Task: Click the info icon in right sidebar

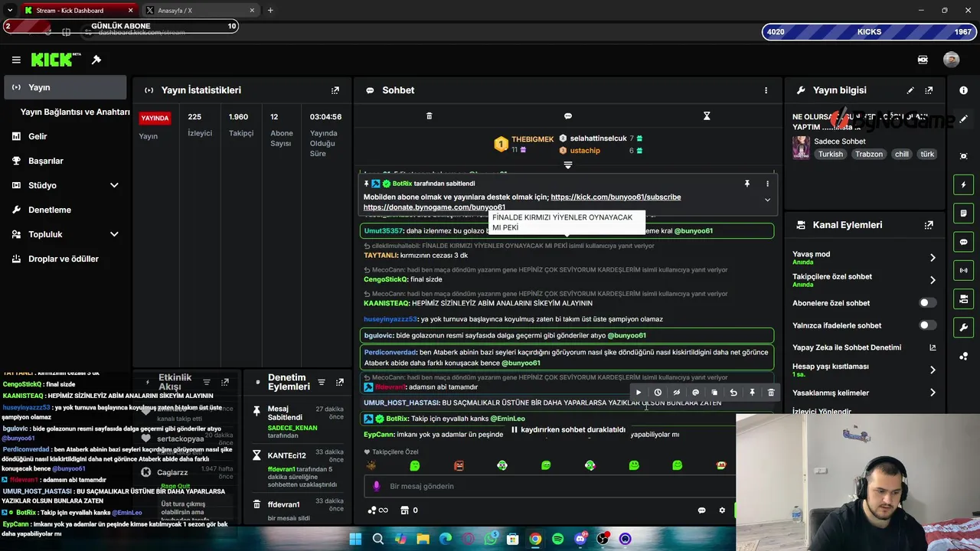Action: (963, 90)
